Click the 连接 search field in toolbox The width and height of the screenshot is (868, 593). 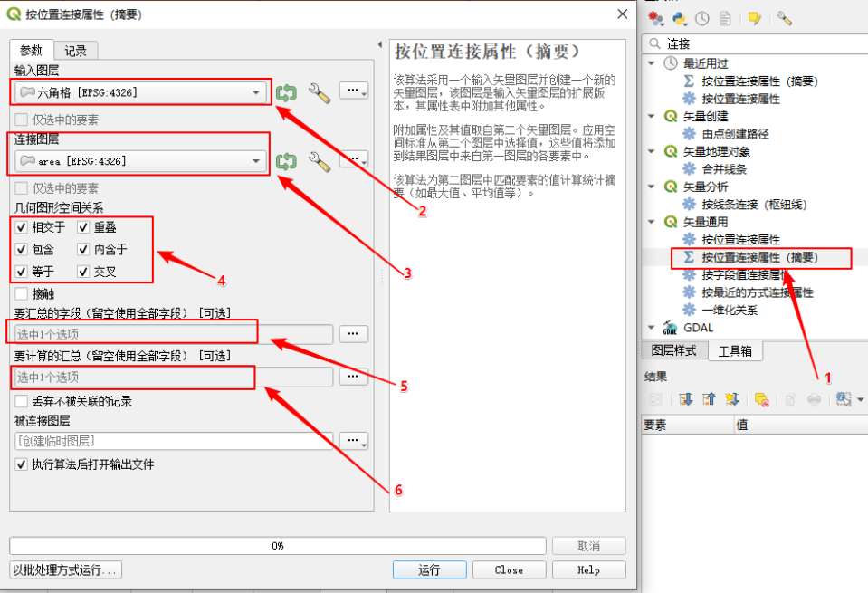pos(760,43)
